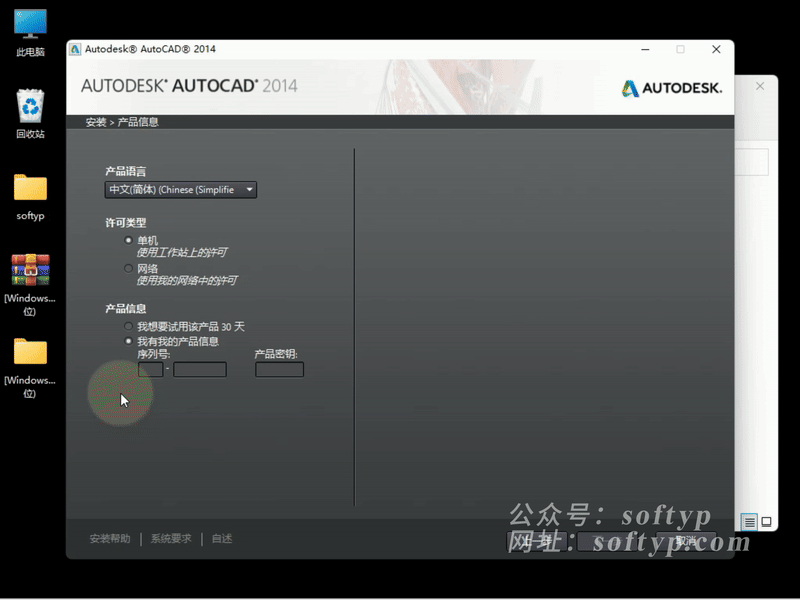Click the first 序列号 serial number field
800x600 pixels.
point(151,369)
